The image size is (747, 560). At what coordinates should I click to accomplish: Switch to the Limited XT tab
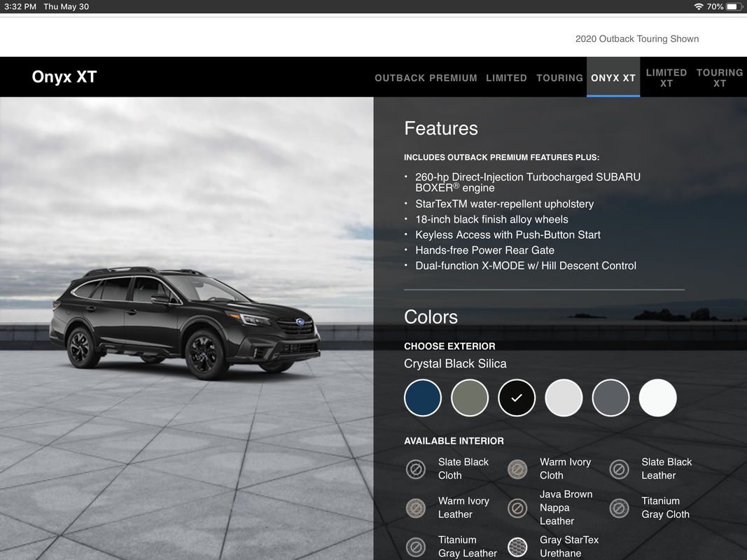(666, 78)
